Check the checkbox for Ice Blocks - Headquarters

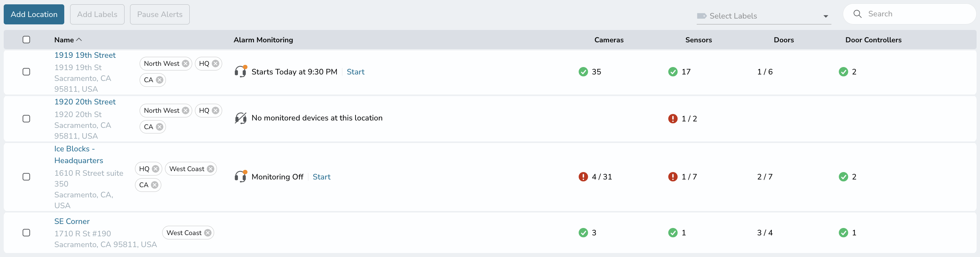click(26, 177)
